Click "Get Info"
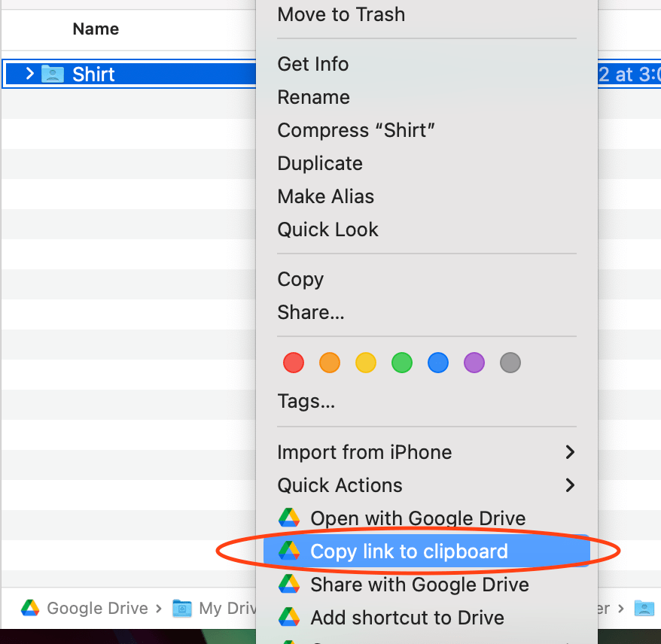 (312, 64)
